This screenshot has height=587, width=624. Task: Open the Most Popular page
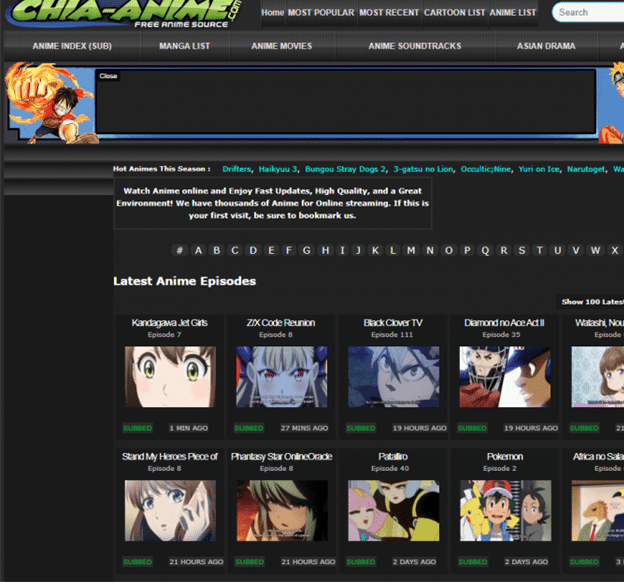(x=321, y=13)
